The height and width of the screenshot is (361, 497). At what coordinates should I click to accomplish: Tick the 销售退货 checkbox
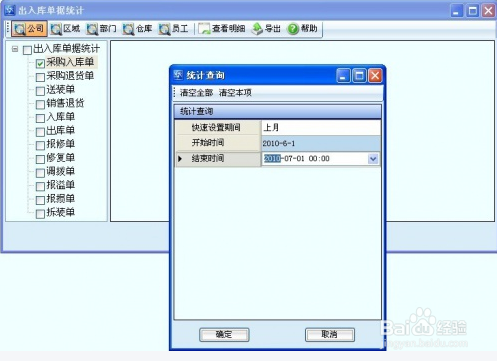40,105
